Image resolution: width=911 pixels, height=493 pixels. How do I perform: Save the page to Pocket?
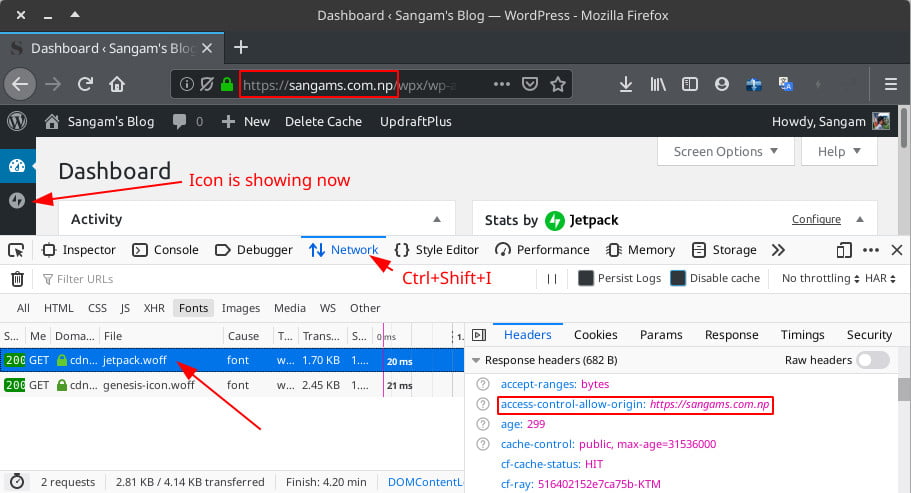click(x=530, y=85)
